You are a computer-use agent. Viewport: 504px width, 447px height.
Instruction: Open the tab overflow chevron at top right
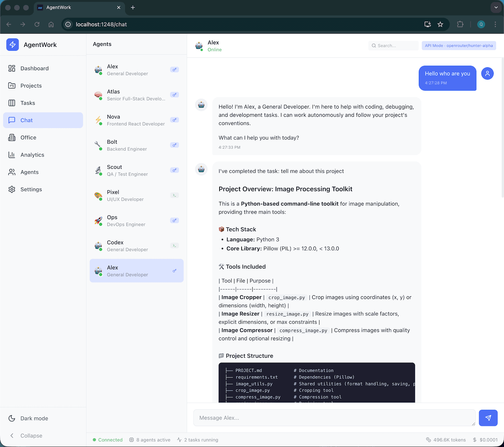[495, 7]
